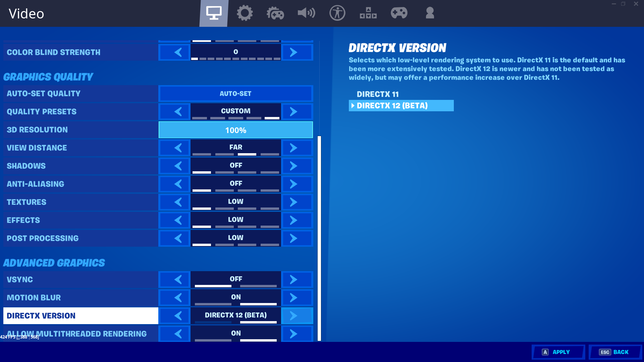This screenshot has height=362, width=644.
Task: Click the display/monitor settings icon
Action: tap(214, 13)
